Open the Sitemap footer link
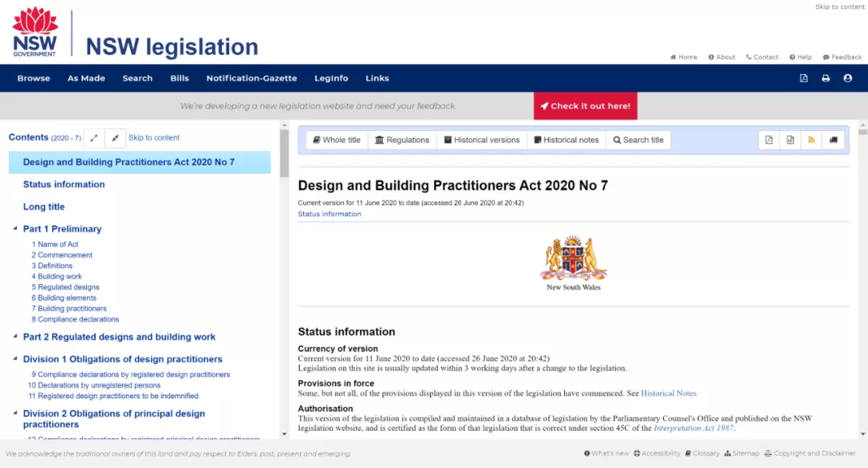 tap(742, 453)
